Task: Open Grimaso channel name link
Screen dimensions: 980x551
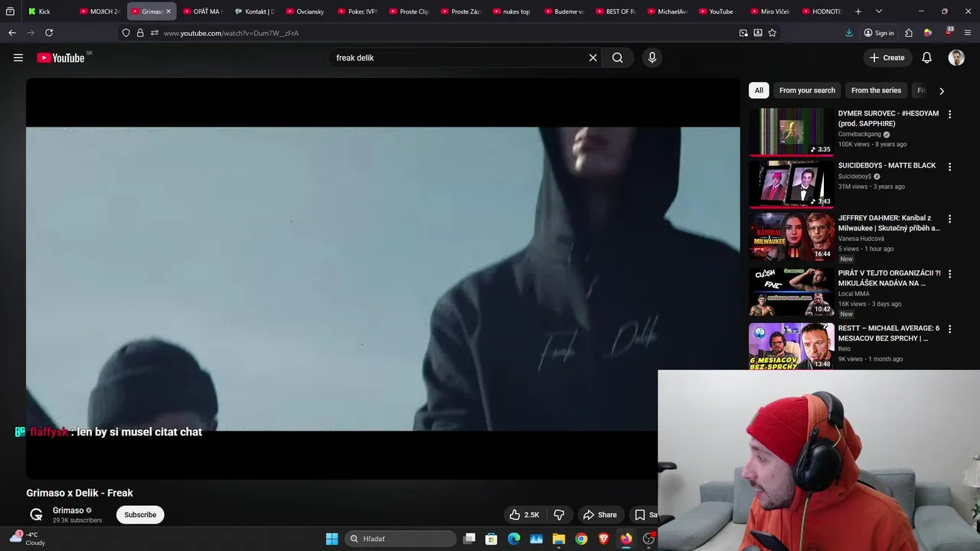Action: point(68,510)
